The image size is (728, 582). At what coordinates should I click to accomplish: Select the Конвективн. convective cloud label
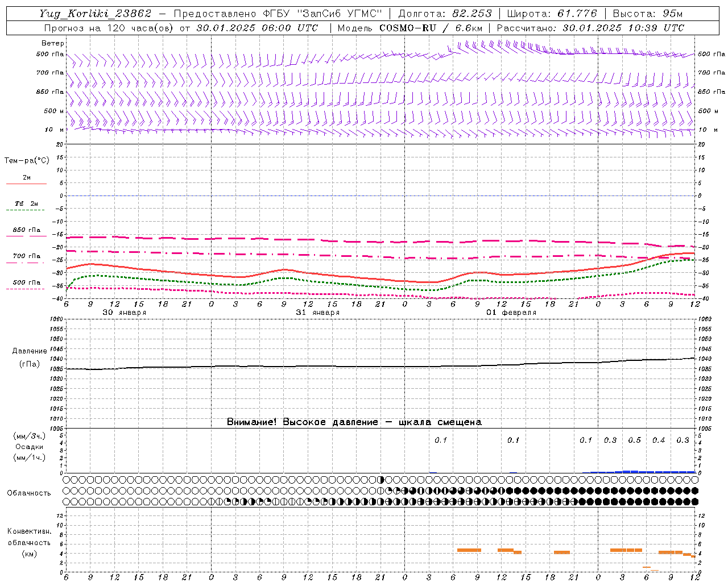tap(29, 531)
